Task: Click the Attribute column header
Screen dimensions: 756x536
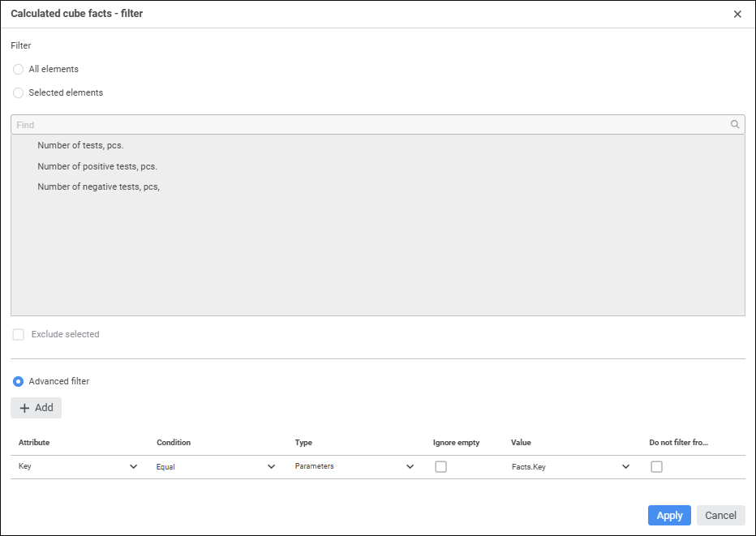Action: [34, 443]
